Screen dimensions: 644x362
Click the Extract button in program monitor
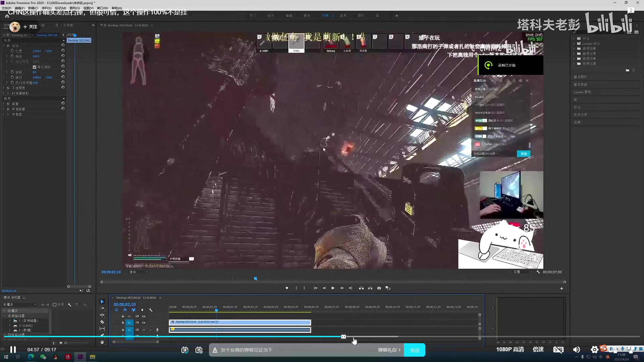coord(370,288)
